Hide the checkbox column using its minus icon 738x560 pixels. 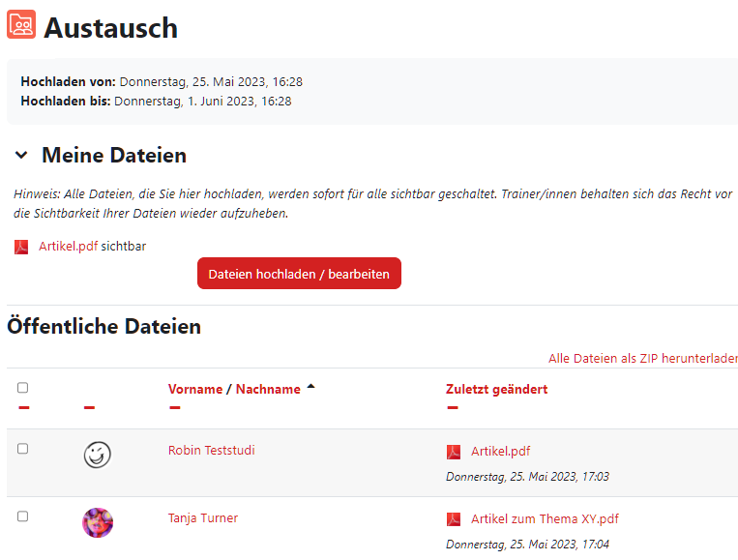24,407
